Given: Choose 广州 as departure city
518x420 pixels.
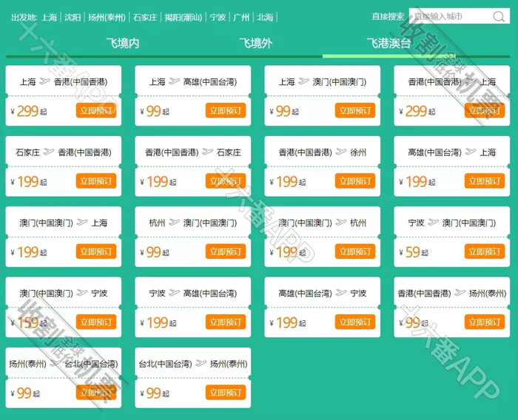Looking at the screenshot, I should point(240,17).
